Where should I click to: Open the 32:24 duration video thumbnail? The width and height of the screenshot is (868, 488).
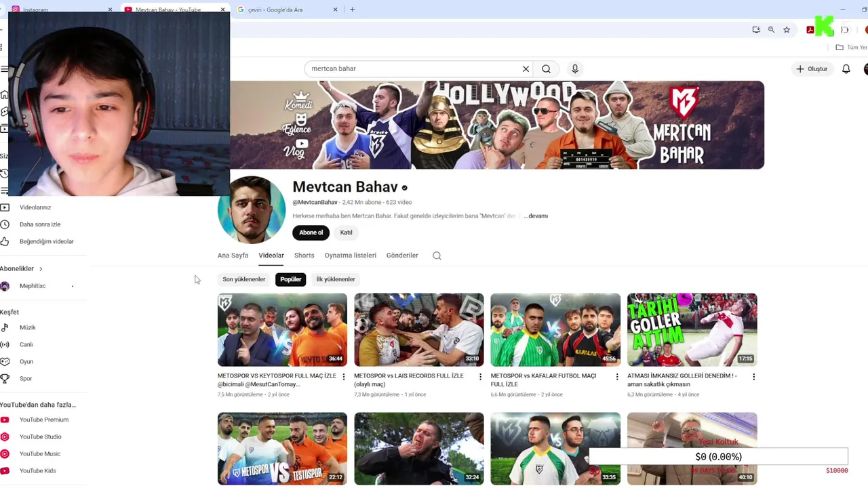[x=419, y=449]
